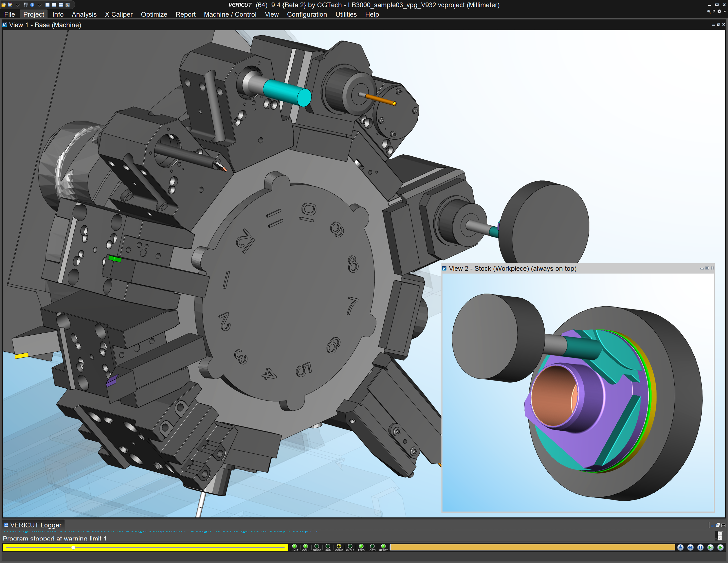Screen dimensions: 728x563
Task: Open project file folder icon
Action: (x=4, y=5)
